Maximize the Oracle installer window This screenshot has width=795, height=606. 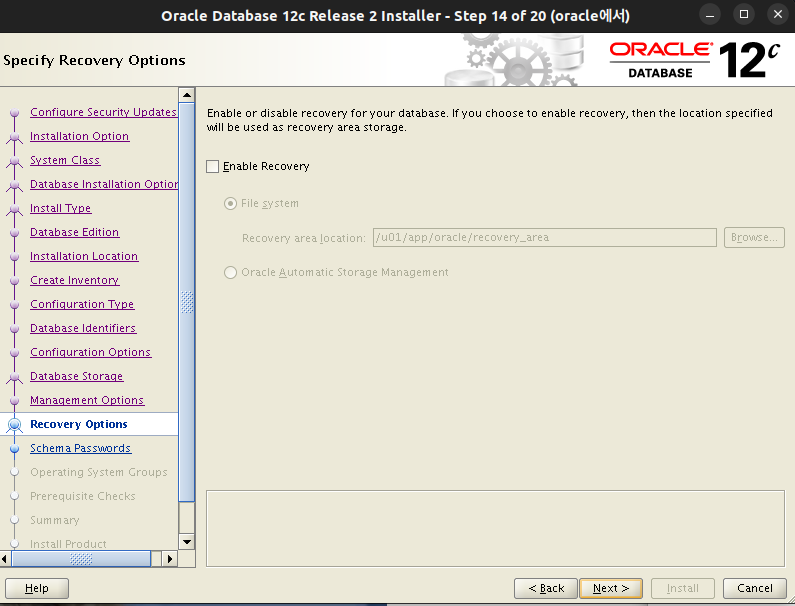(744, 15)
